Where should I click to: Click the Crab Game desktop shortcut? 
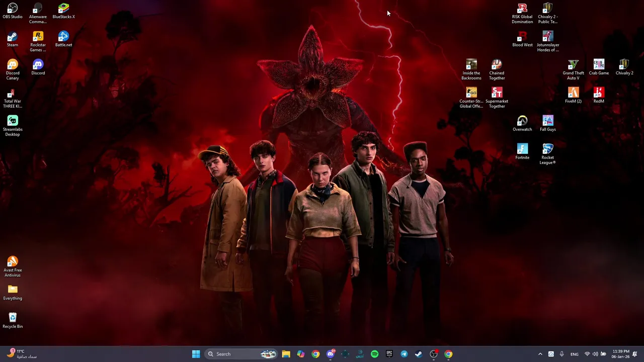599,67
